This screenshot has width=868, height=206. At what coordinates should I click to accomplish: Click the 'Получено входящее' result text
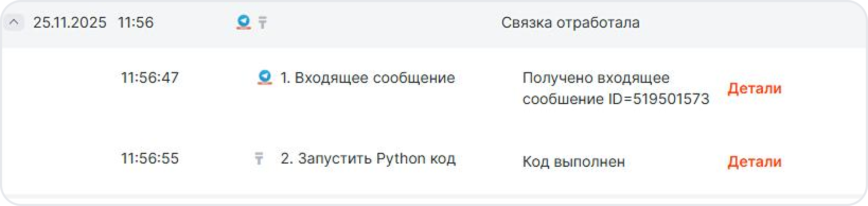click(x=596, y=78)
